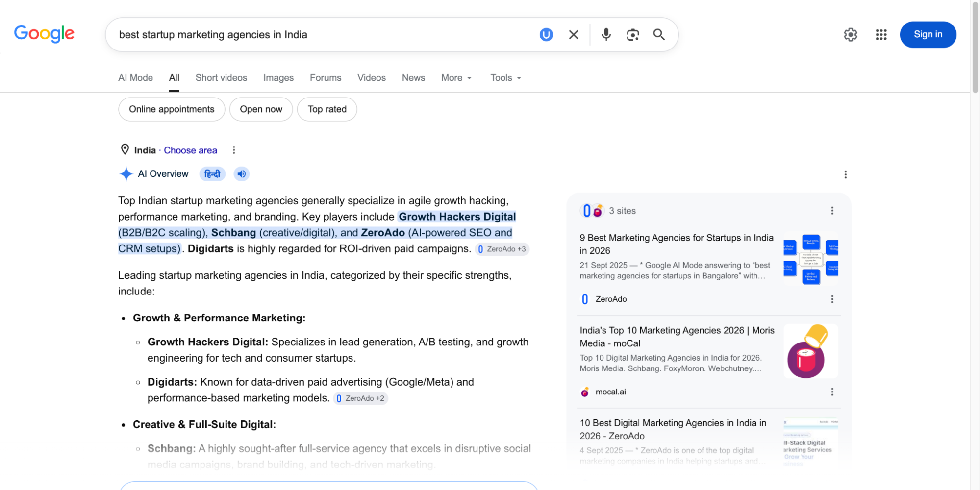The width and height of the screenshot is (980, 490).
Task: Click the blue U extension icon in search bar
Action: pos(546,34)
